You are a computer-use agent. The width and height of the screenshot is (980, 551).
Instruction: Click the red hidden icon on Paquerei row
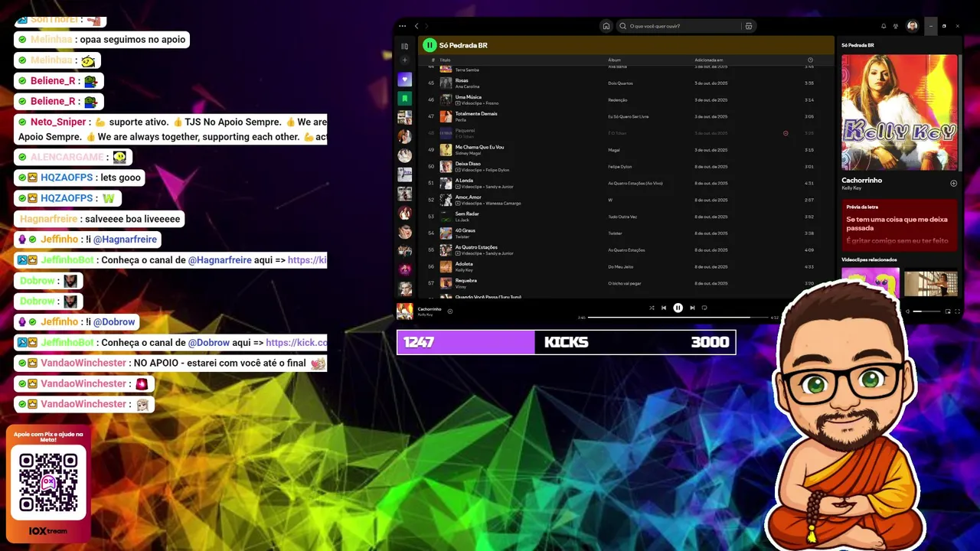pyautogui.click(x=786, y=133)
